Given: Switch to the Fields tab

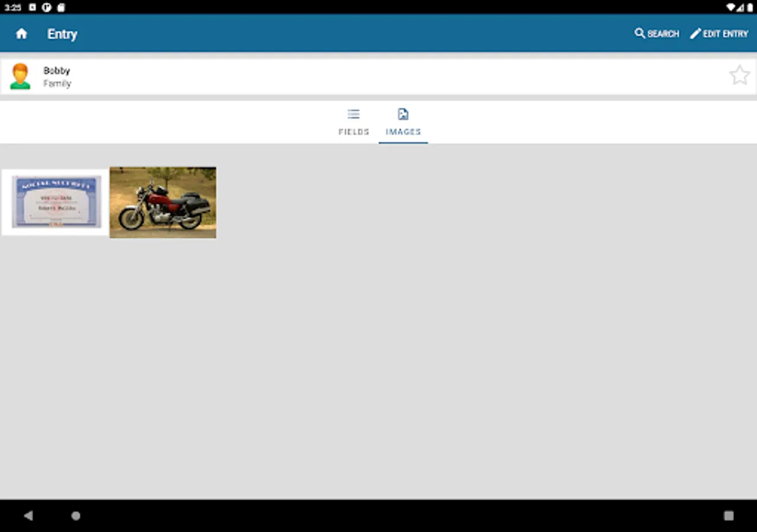Looking at the screenshot, I should pyautogui.click(x=354, y=122).
